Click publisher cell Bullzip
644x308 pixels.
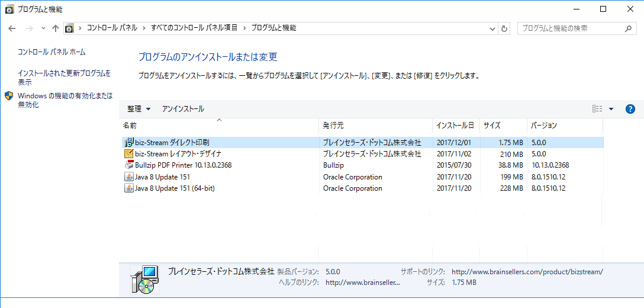(x=333, y=165)
